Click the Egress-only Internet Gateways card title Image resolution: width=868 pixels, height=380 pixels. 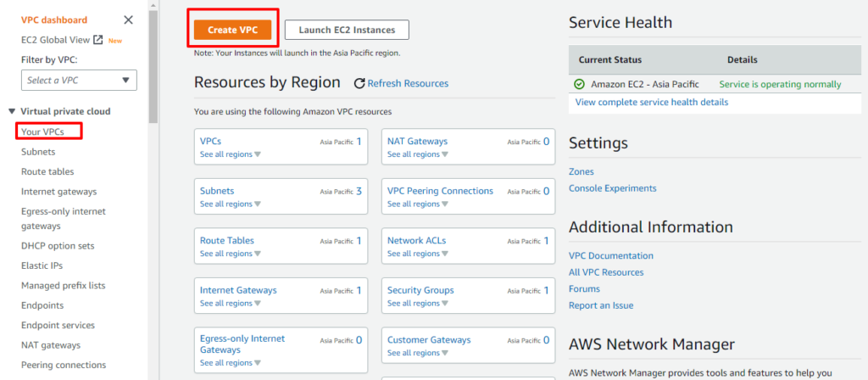242,344
